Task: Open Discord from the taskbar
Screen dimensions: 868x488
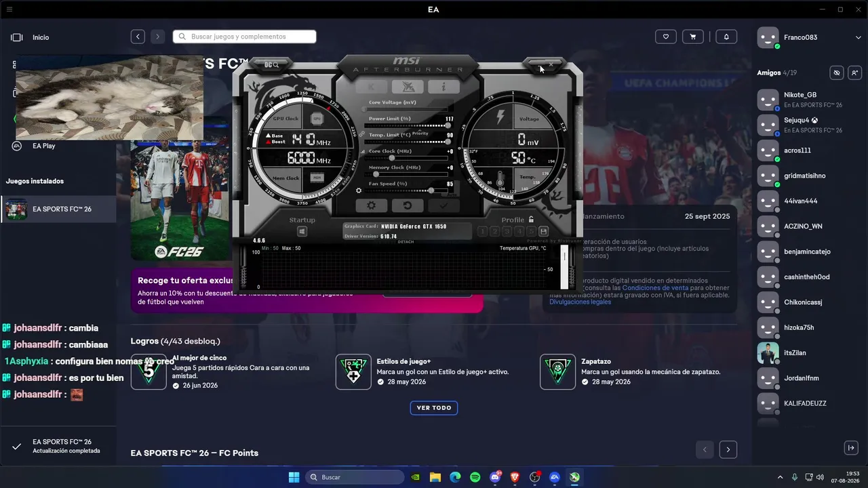Action: [x=495, y=477]
